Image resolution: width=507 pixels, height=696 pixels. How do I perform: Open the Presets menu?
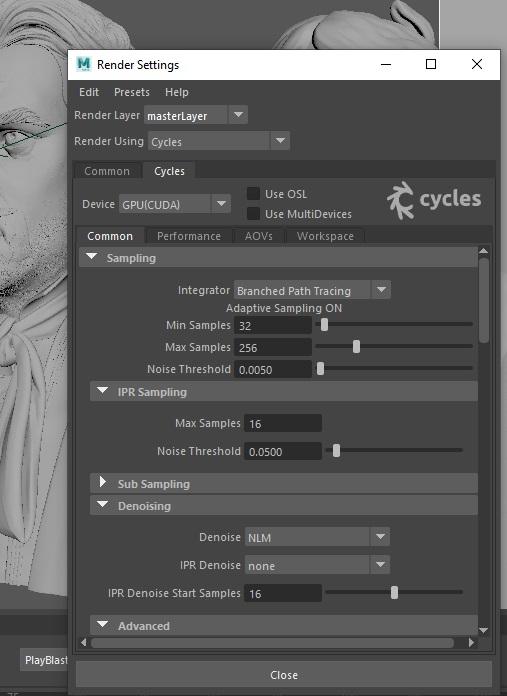[131, 92]
